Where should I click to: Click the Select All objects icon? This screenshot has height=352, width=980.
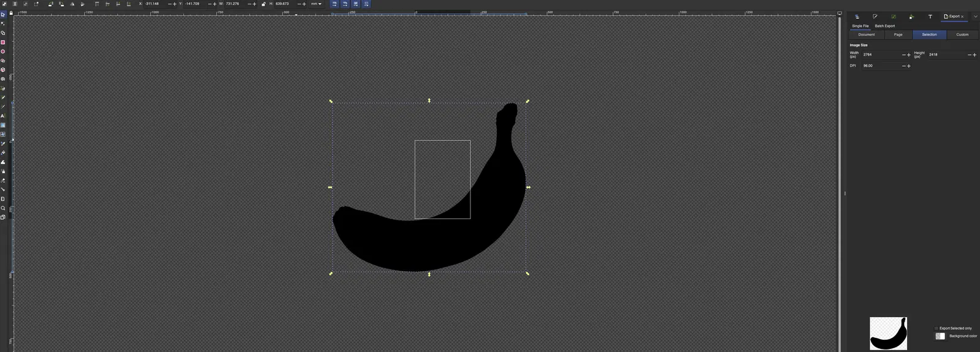pyautogui.click(x=4, y=4)
